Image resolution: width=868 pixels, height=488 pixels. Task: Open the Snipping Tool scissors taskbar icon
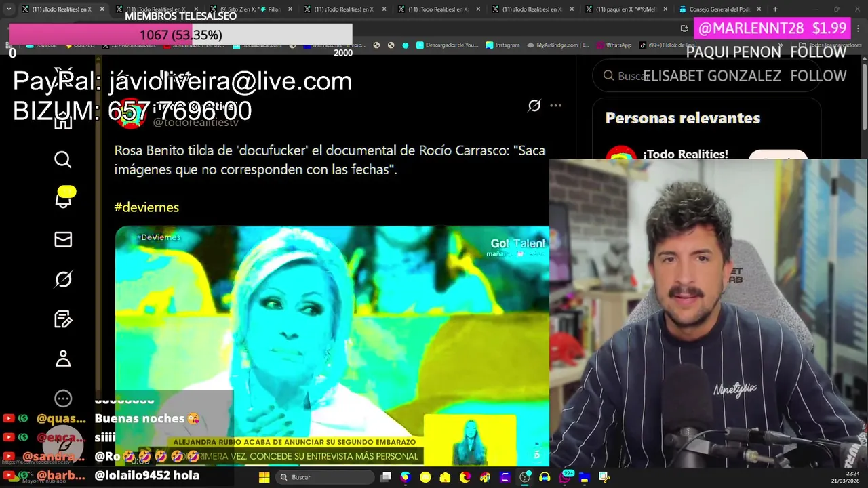pos(604,477)
